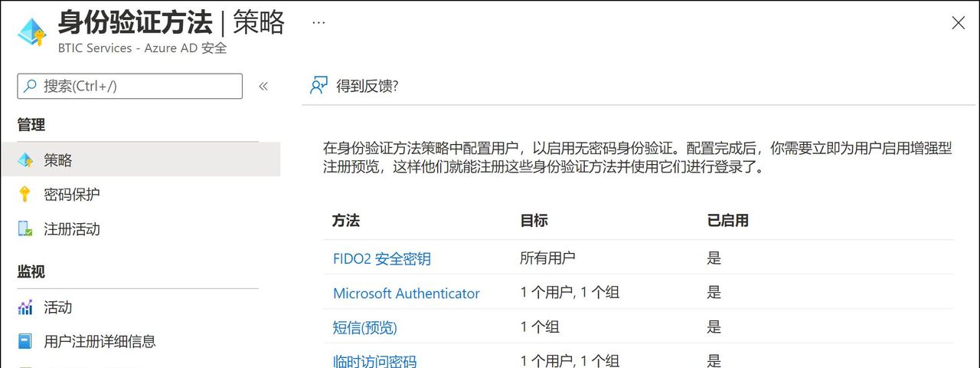
Task: Click the 策略 diamond icon in sidebar
Action: pyautogui.click(x=26, y=160)
